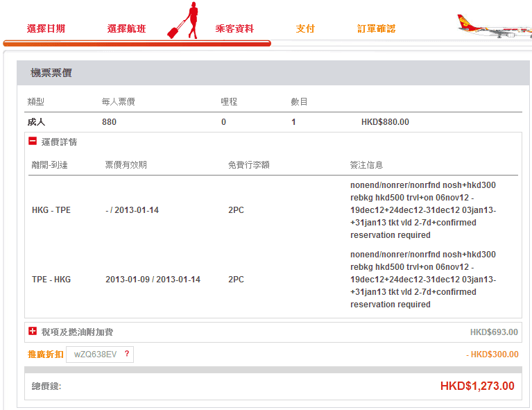This screenshot has height=410, width=532.
Task: Open the 訂單確認 step tab
Action: (x=376, y=29)
